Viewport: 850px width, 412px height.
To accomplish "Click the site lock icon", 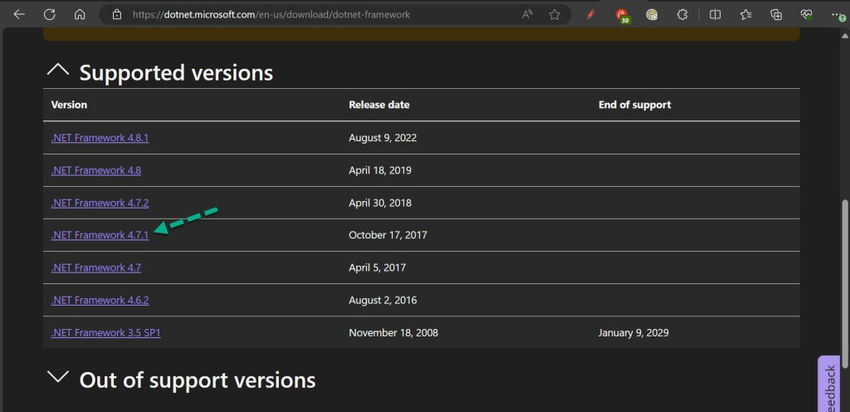I will pos(116,15).
